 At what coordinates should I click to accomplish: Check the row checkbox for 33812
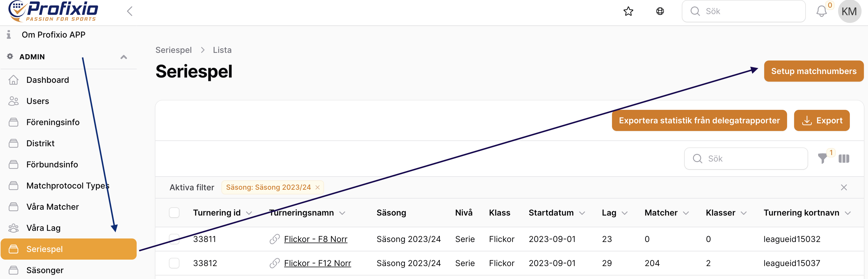point(174,263)
